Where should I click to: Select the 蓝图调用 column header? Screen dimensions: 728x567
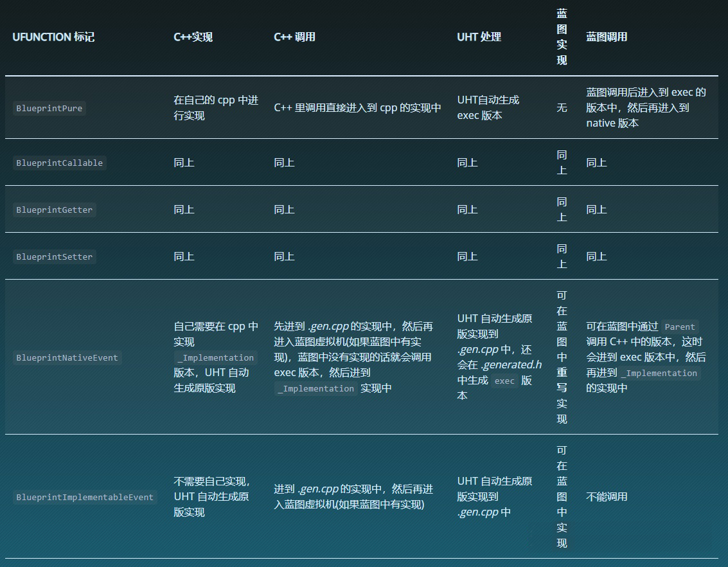[x=607, y=37]
